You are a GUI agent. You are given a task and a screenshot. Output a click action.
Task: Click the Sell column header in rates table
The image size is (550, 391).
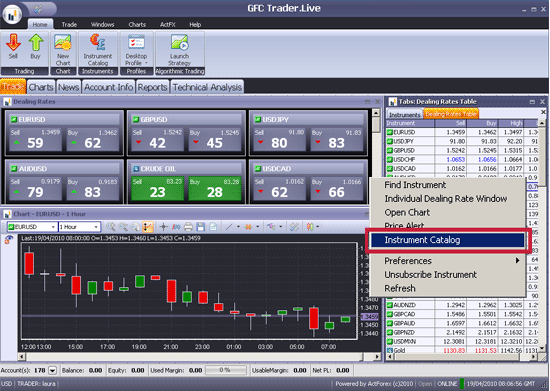point(450,123)
